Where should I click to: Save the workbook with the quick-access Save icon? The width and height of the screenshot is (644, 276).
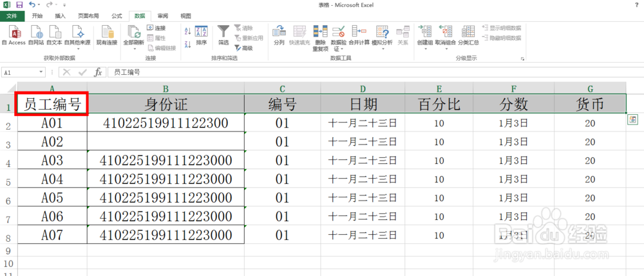(19, 5)
